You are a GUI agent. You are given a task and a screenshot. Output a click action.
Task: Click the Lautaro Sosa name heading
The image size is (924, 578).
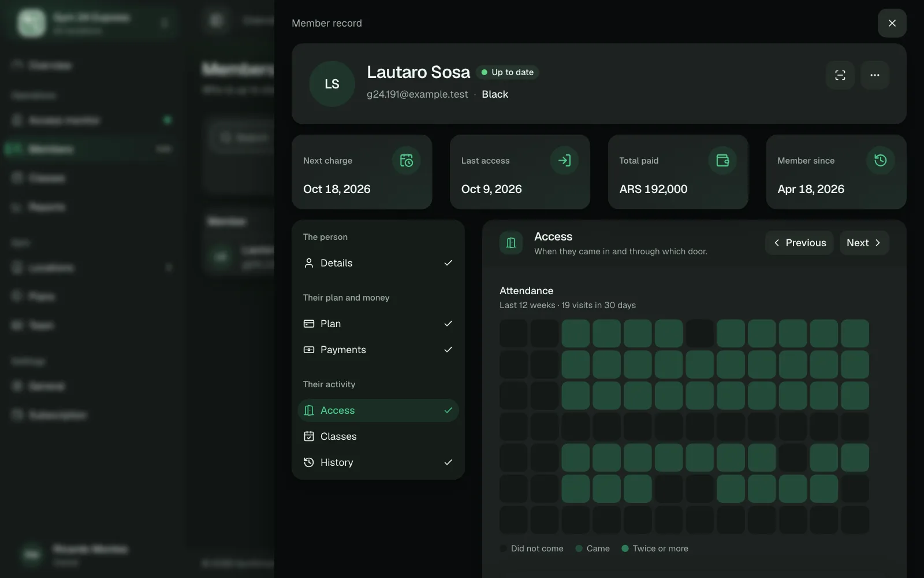(419, 72)
